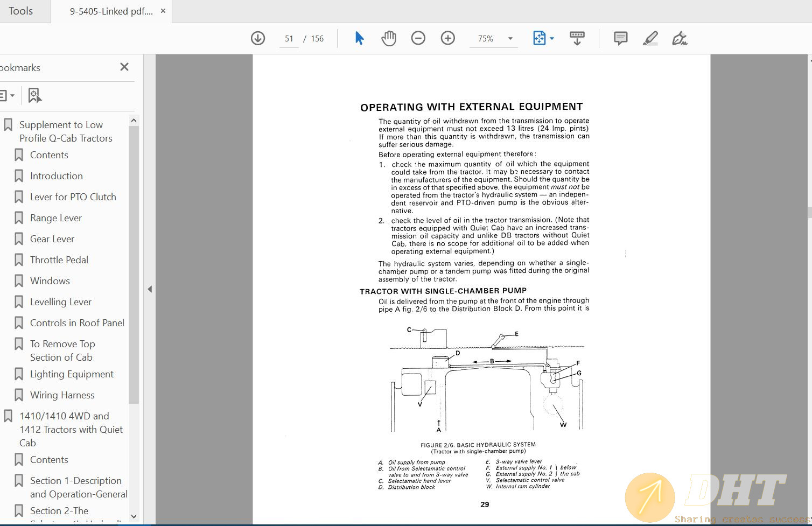The image size is (812, 526).
Task: Click the bookmark icon beside Throttle Pedal
Action: click(x=19, y=260)
